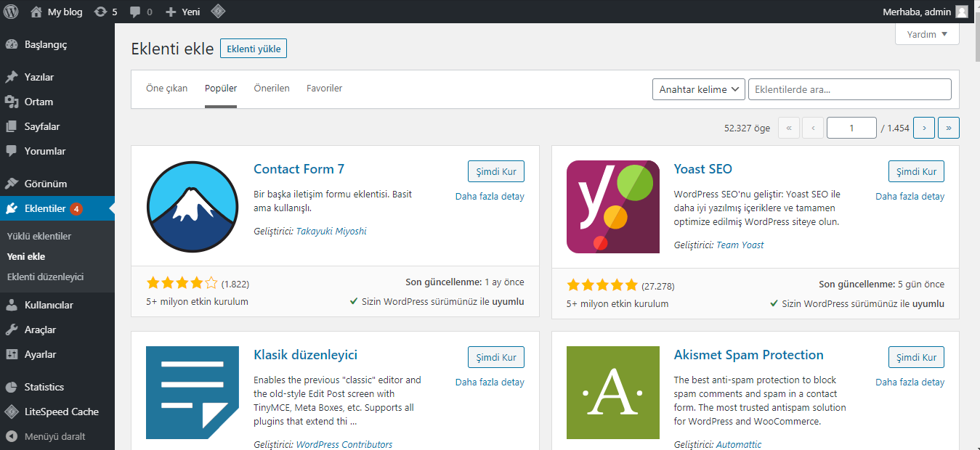This screenshot has height=450, width=980.
Task: Open Contact Form 7 mountain logo
Action: (193, 207)
